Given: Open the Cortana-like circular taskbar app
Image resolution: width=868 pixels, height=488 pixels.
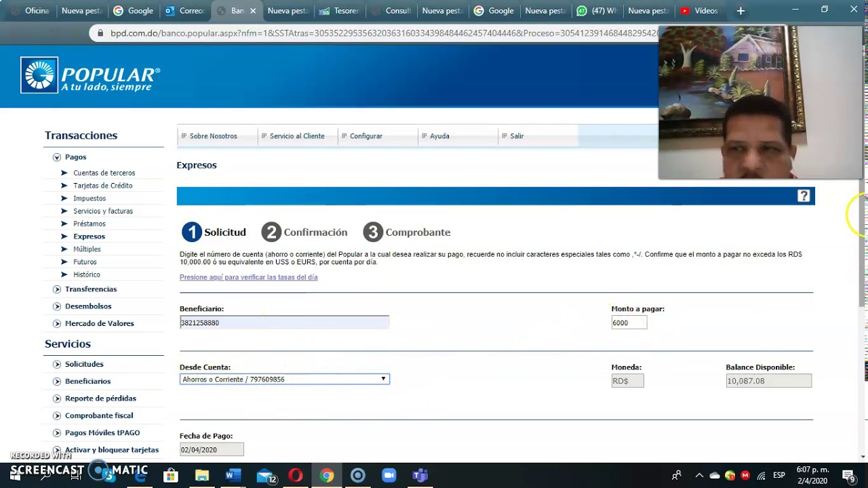Looking at the screenshot, I should 358,476.
